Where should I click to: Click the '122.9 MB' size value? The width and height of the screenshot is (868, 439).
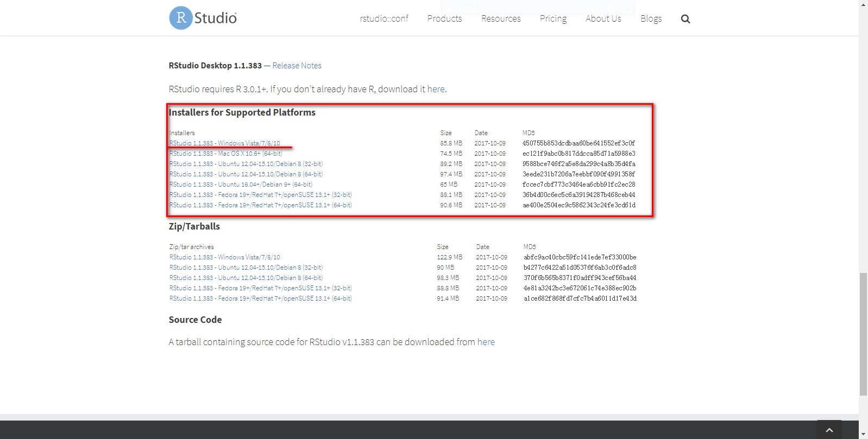pyautogui.click(x=450, y=257)
